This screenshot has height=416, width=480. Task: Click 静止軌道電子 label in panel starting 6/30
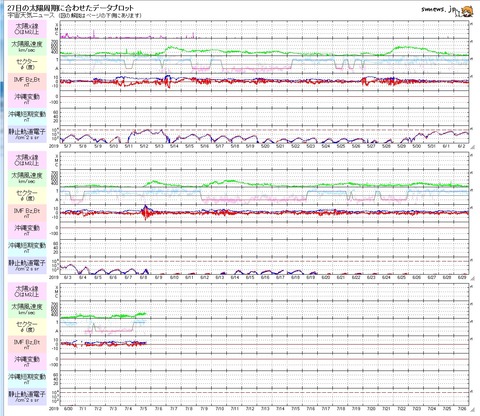pyautogui.click(x=27, y=397)
